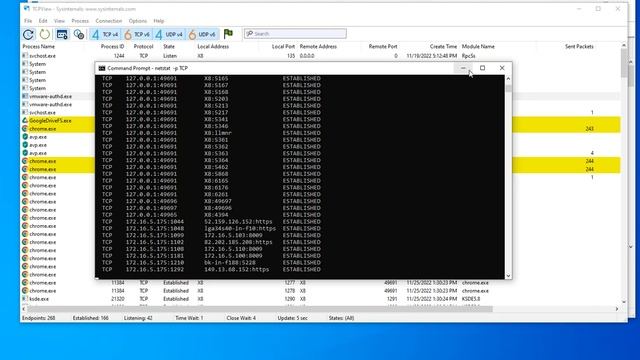Open the Process menu in TCPView
The height and width of the screenshot is (360, 640).
click(80, 21)
